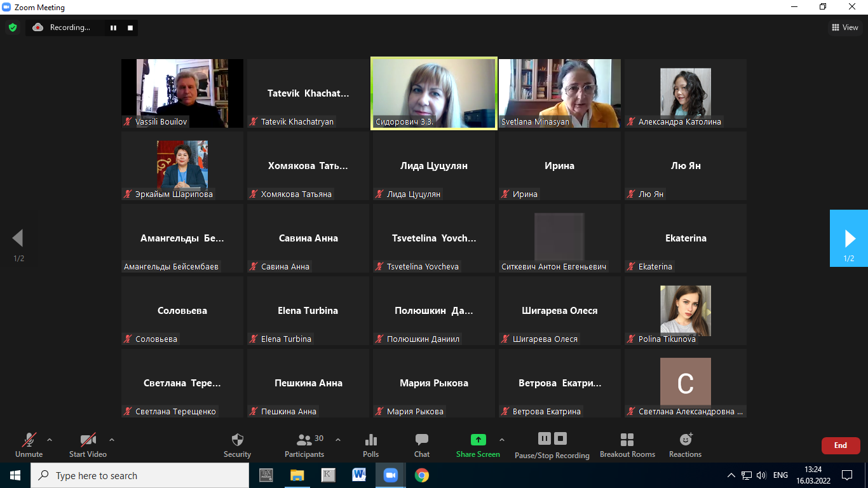Expand share screen options arrow
Viewport: 868px width, 488px height.
point(502,440)
